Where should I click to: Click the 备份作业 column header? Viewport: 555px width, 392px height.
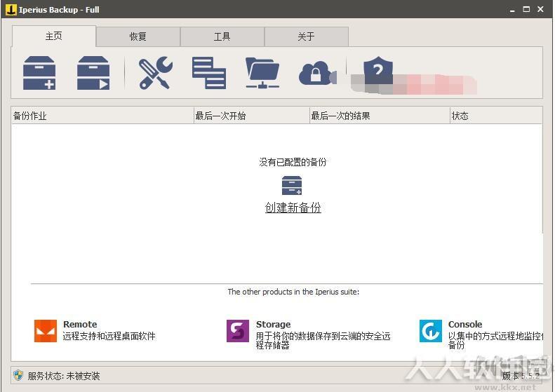(x=102, y=116)
